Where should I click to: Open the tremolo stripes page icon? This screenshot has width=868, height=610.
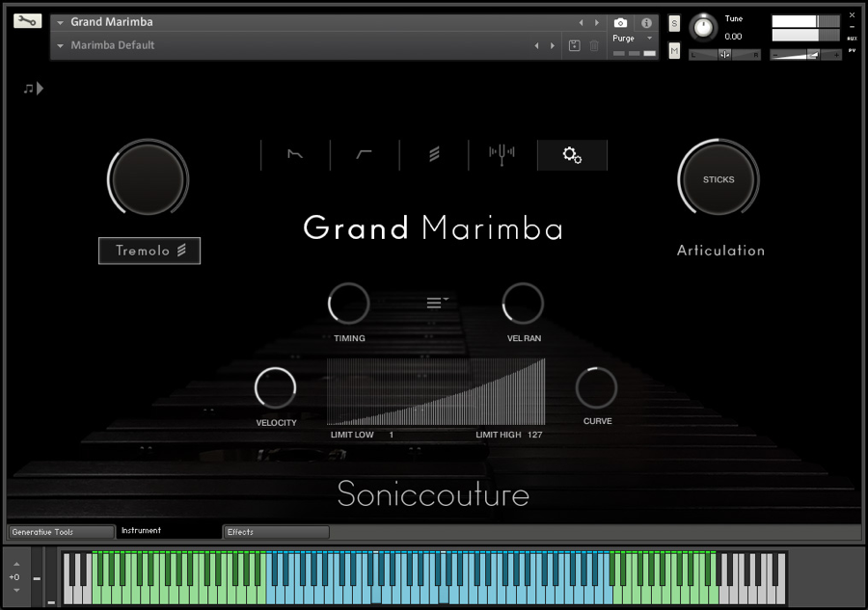point(434,155)
